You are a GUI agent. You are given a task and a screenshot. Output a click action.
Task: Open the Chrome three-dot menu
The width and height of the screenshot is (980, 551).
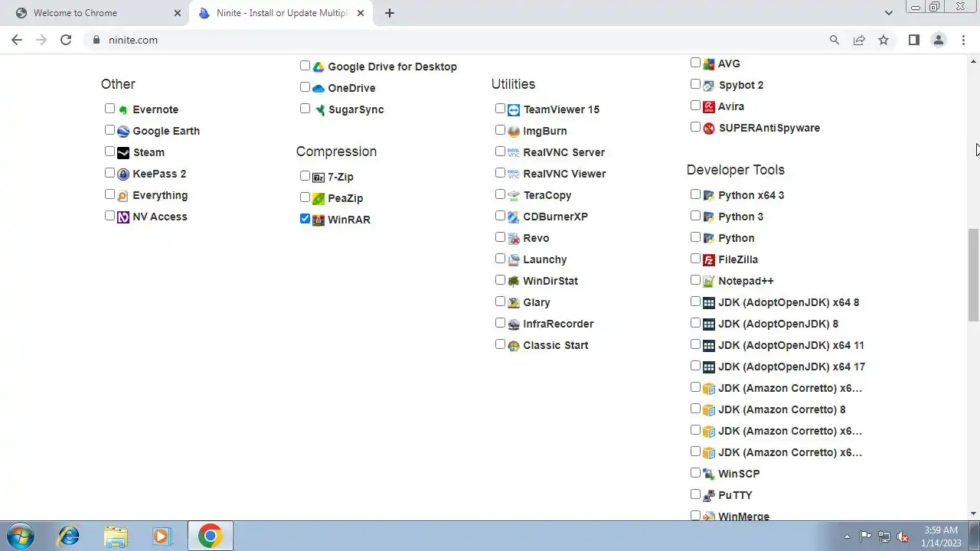pos(963,40)
